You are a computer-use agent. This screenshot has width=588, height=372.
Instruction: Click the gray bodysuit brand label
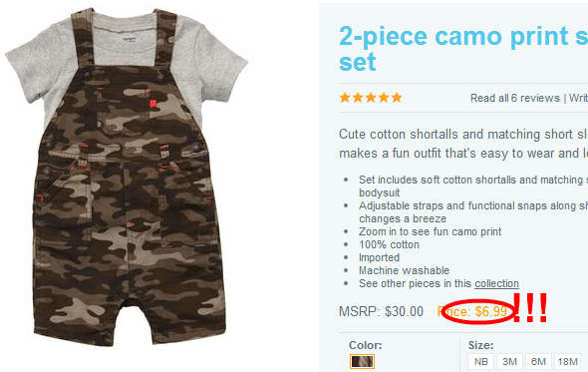point(130,38)
